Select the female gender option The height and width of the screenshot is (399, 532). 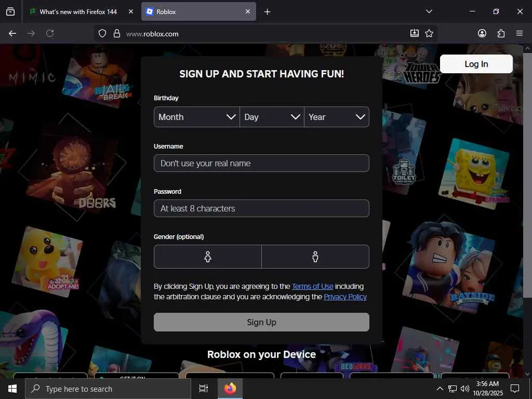click(x=208, y=257)
